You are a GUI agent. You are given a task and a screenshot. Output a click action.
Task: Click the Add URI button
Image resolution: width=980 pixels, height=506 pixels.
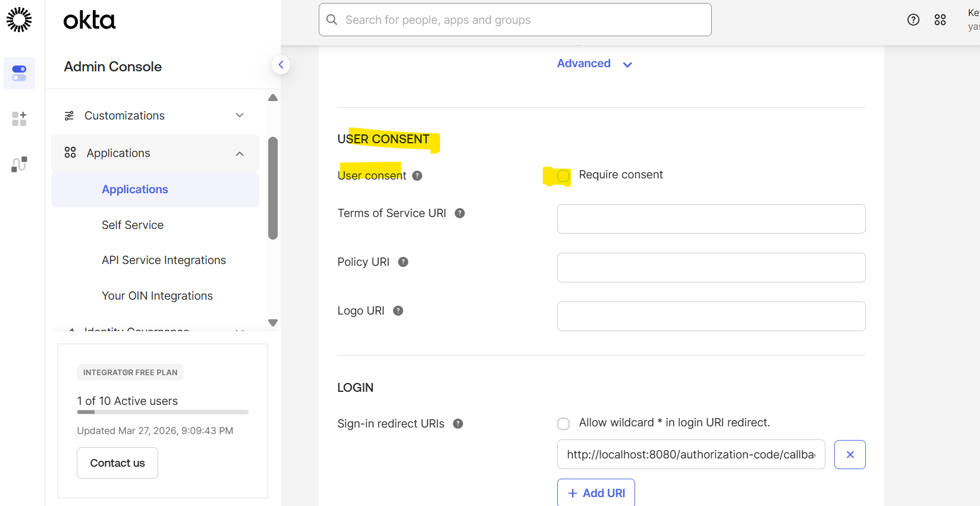click(596, 493)
